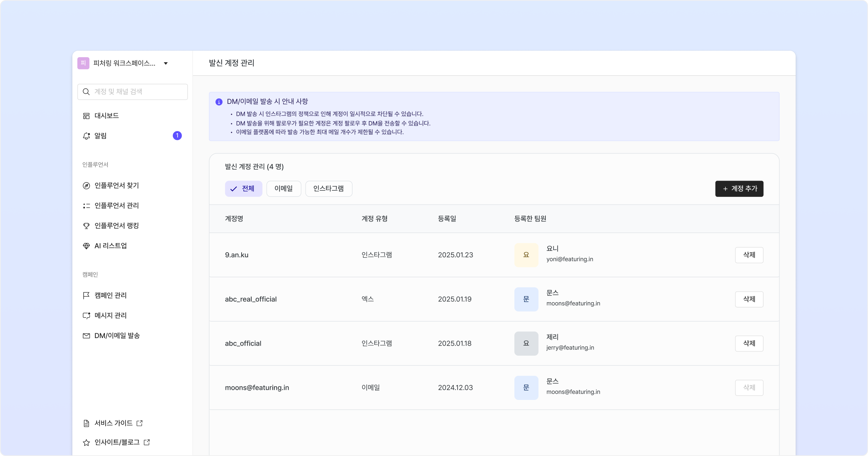
Task: Click external-link icon next to 인사이트/블로그
Action: (147, 442)
